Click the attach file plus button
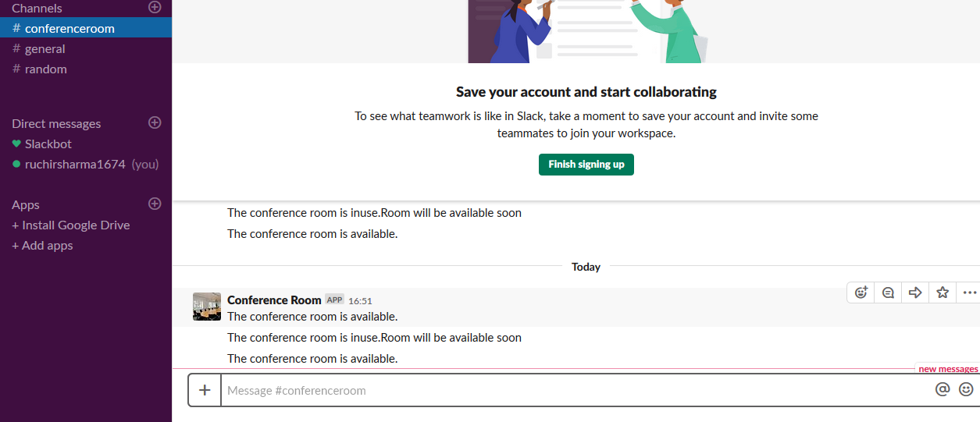Screen dimensions: 980x422 (205, 390)
